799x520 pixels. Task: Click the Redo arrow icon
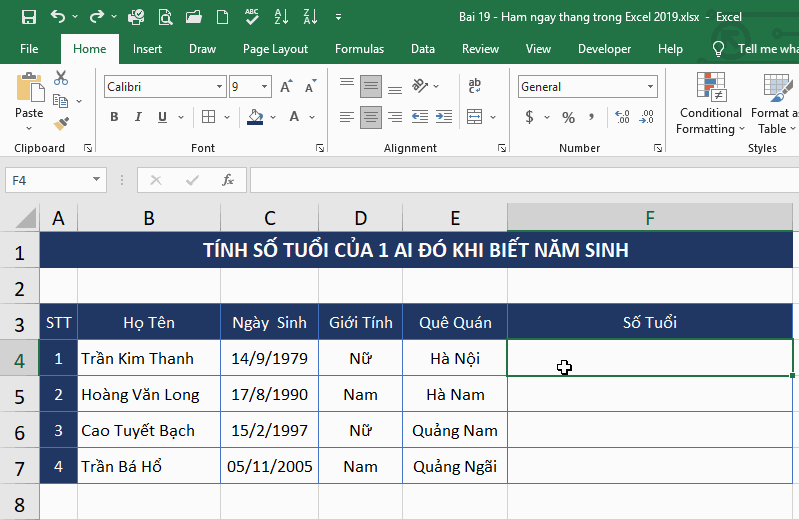coord(96,17)
